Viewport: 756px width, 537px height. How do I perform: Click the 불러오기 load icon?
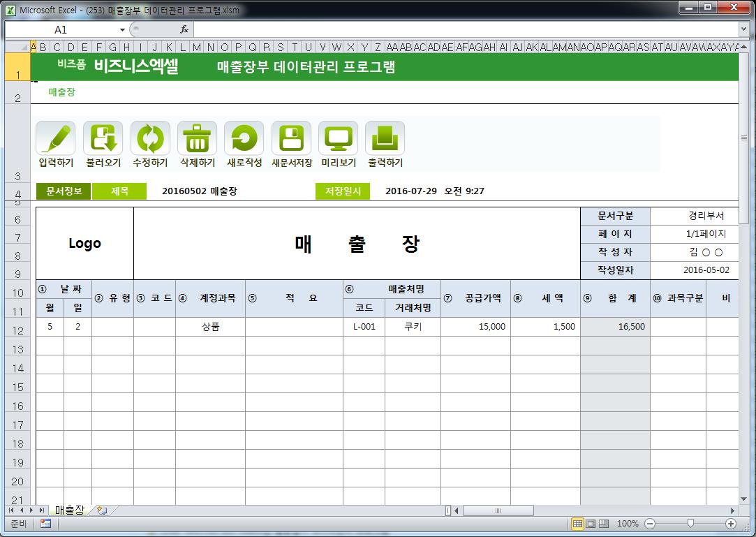[x=103, y=138]
